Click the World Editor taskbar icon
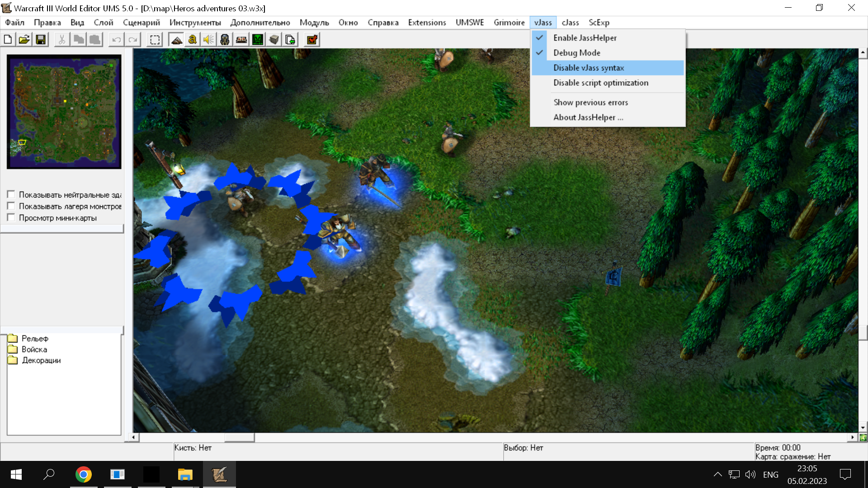This screenshot has height=488, width=868. pos(219,474)
